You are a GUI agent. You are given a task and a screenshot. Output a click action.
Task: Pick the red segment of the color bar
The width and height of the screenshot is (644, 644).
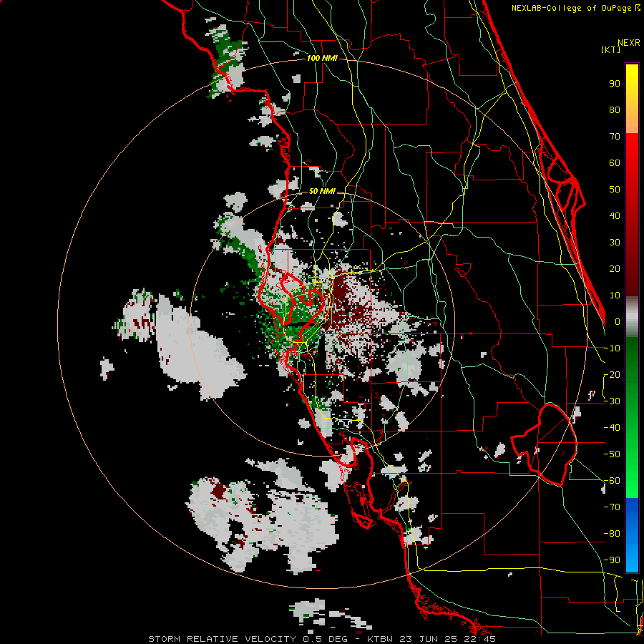click(632, 215)
